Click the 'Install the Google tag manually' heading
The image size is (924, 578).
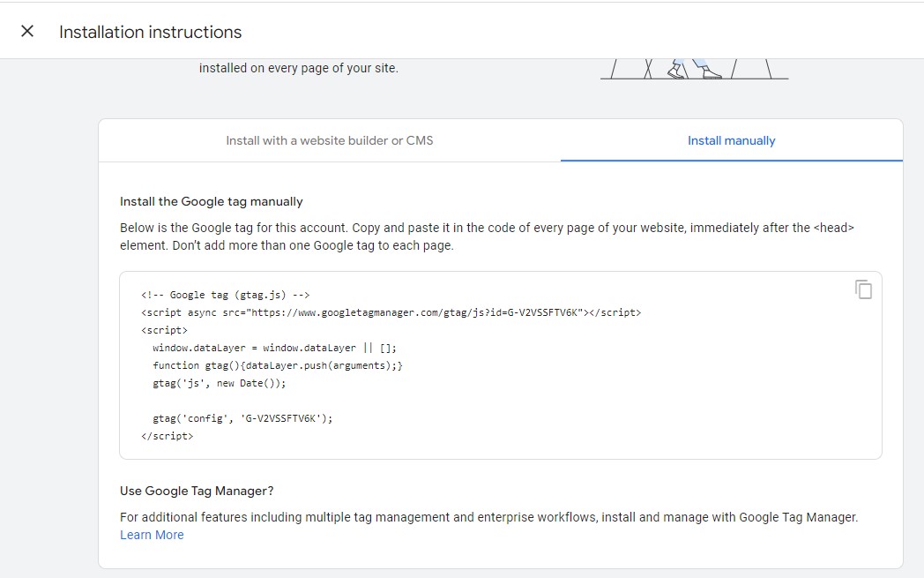tap(211, 202)
